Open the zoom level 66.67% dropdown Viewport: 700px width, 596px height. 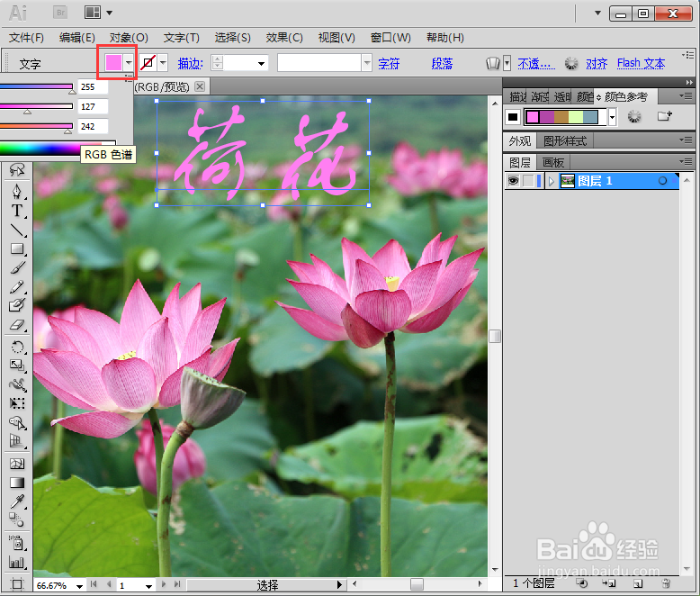pos(79,586)
